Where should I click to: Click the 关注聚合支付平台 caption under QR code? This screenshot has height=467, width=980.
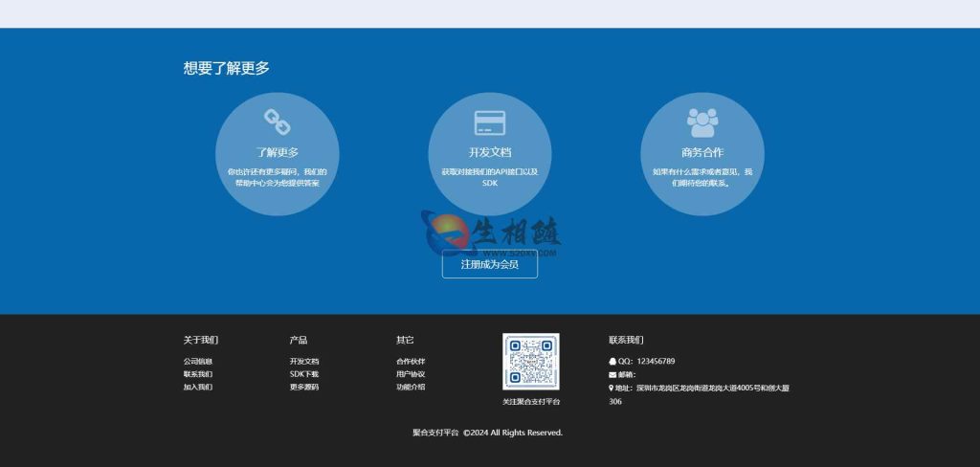[x=531, y=402]
